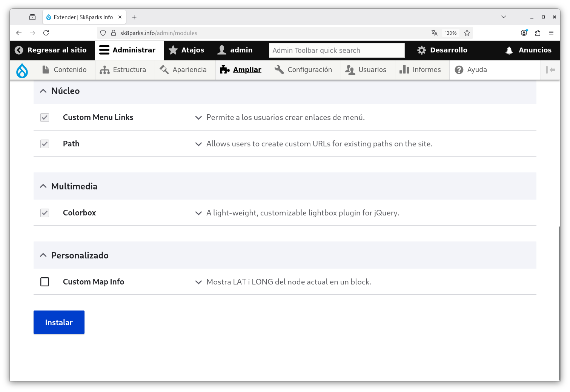Click the Path module checkbox
The image size is (570, 392).
[x=45, y=144]
